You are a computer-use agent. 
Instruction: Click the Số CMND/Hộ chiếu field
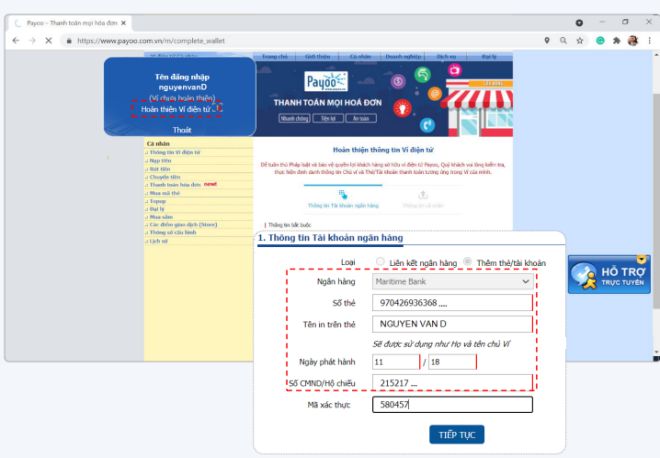coord(452,383)
